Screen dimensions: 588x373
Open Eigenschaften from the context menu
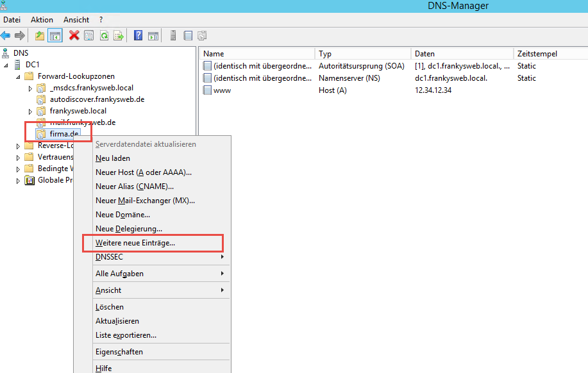tap(119, 352)
